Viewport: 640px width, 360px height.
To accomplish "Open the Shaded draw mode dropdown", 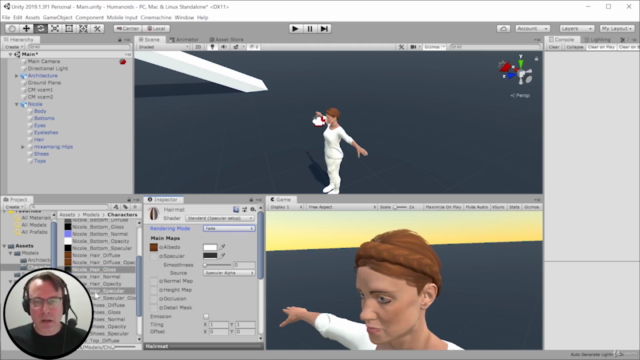I will point(164,47).
